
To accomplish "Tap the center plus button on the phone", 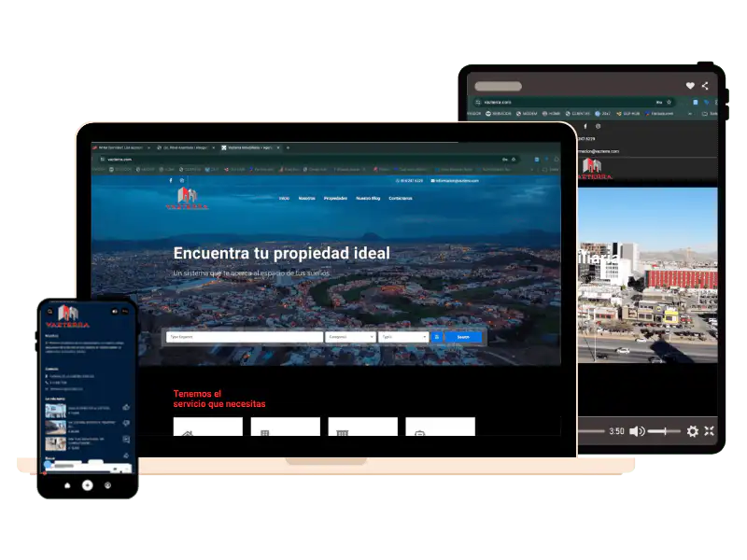I will point(87,485).
